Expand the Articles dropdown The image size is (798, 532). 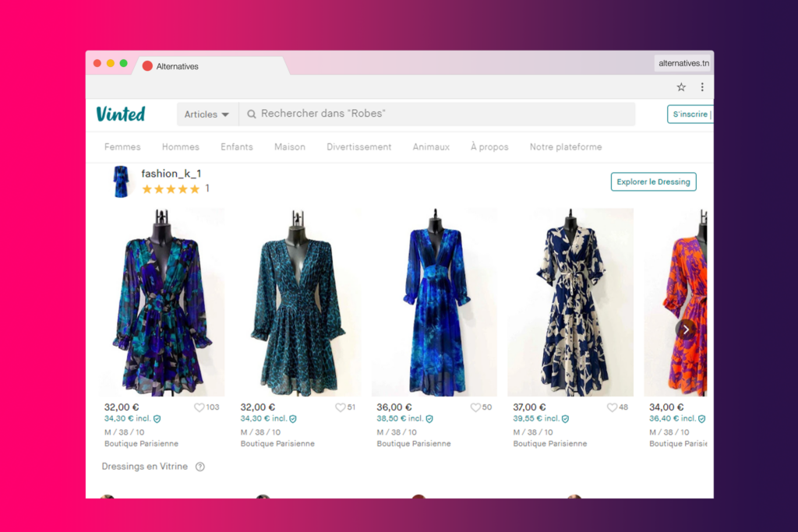click(207, 114)
